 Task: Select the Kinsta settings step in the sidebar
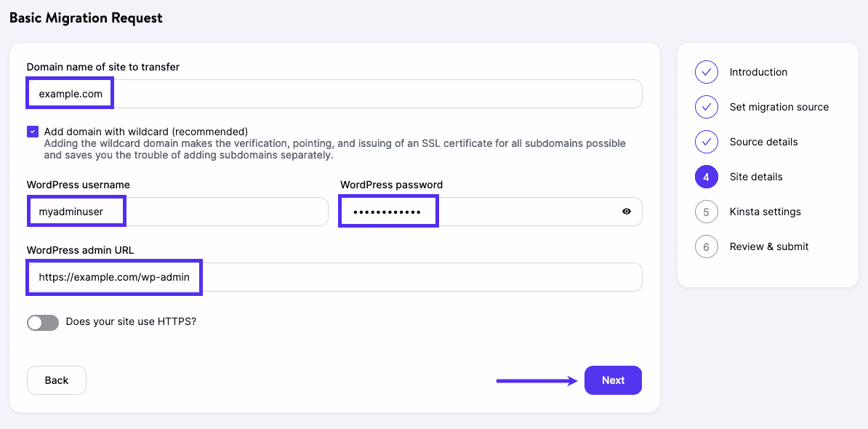point(765,212)
